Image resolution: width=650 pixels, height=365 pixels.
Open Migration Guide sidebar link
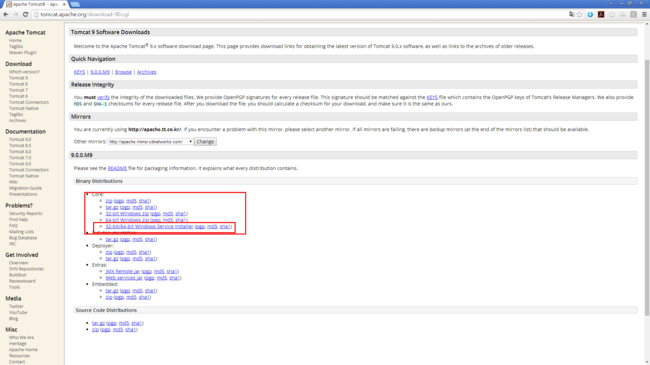tap(25, 188)
